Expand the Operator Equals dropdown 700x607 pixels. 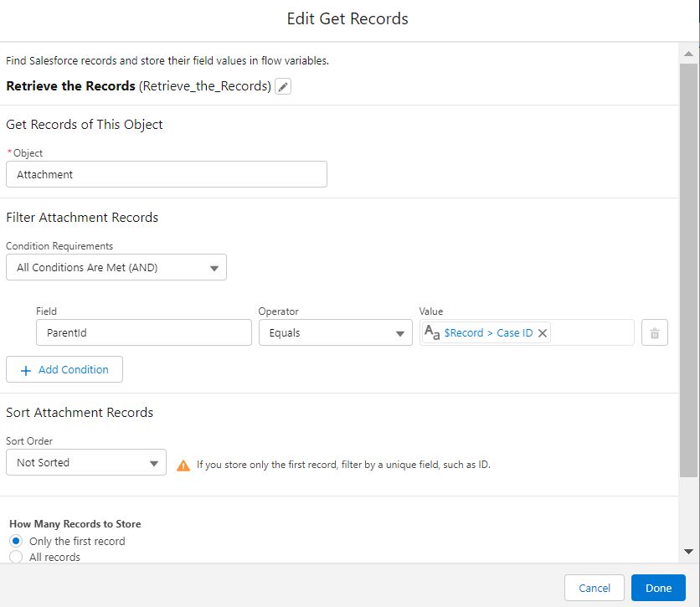pos(335,333)
